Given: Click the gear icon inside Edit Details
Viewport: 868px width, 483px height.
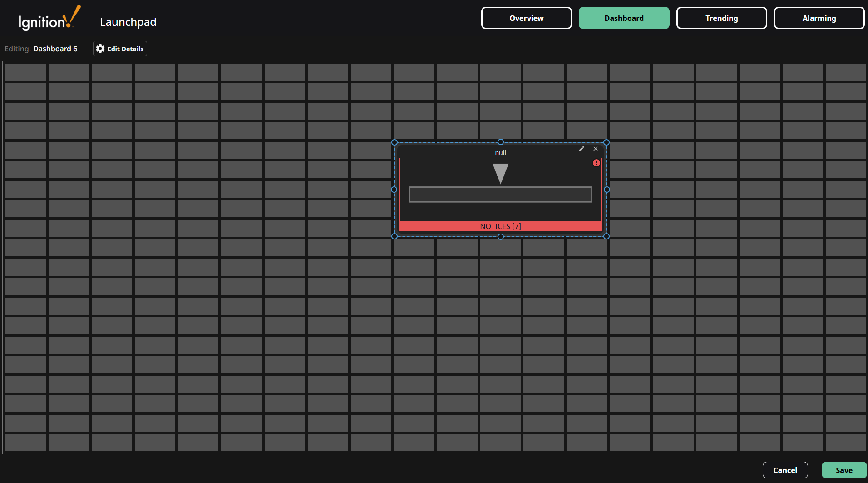Looking at the screenshot, I should point(100,49).
